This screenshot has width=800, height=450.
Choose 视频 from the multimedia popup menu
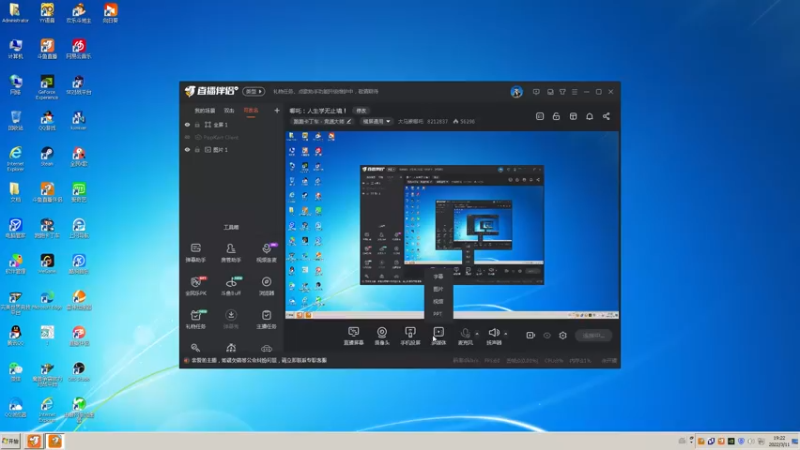438,302
